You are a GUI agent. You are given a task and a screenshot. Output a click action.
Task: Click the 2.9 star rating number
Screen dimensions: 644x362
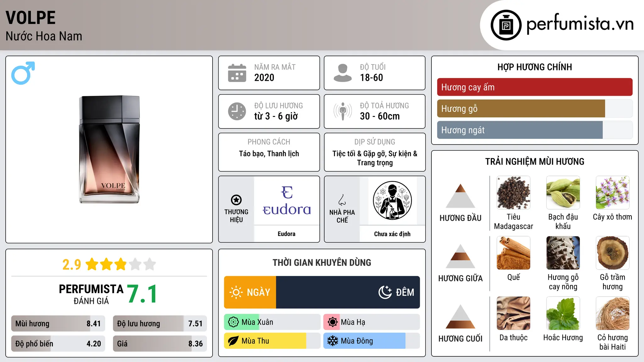coord(72,265)
